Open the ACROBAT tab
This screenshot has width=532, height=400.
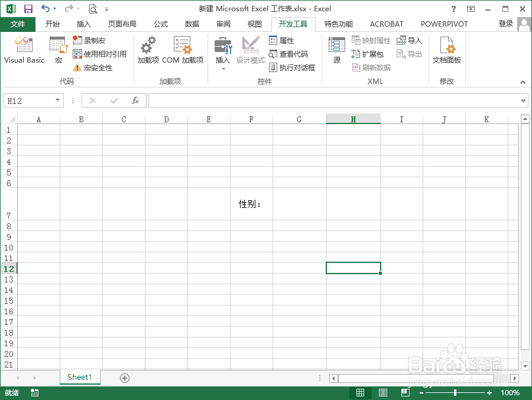coord(387,24)
